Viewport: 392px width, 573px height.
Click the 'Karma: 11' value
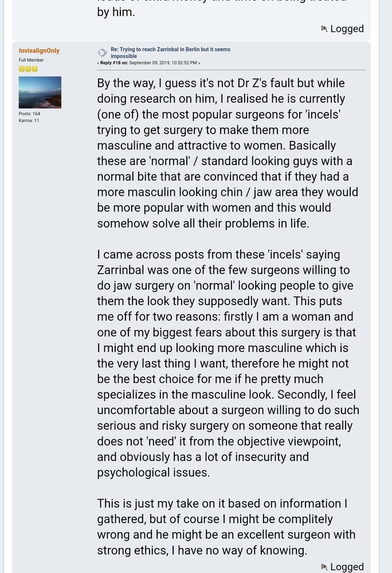[29, 120]
